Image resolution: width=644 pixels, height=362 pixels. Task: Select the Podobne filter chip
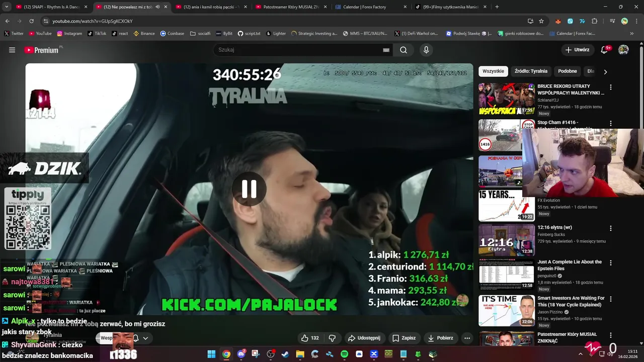click(568, 71)
